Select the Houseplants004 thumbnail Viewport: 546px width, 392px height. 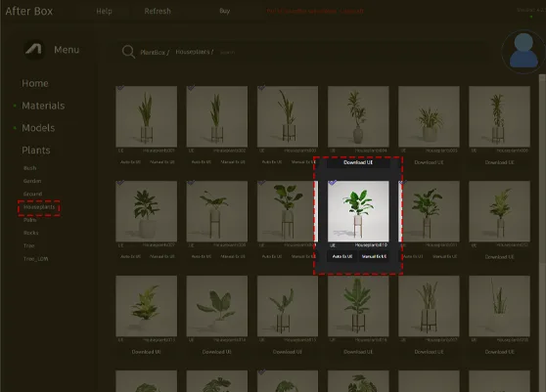[x=358, y=116]
